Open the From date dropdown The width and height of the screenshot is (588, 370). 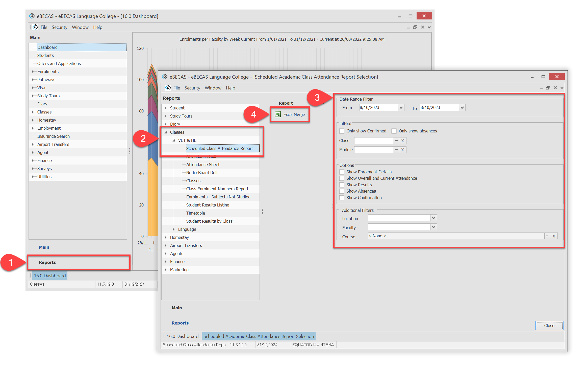click(x=401, y=108)
